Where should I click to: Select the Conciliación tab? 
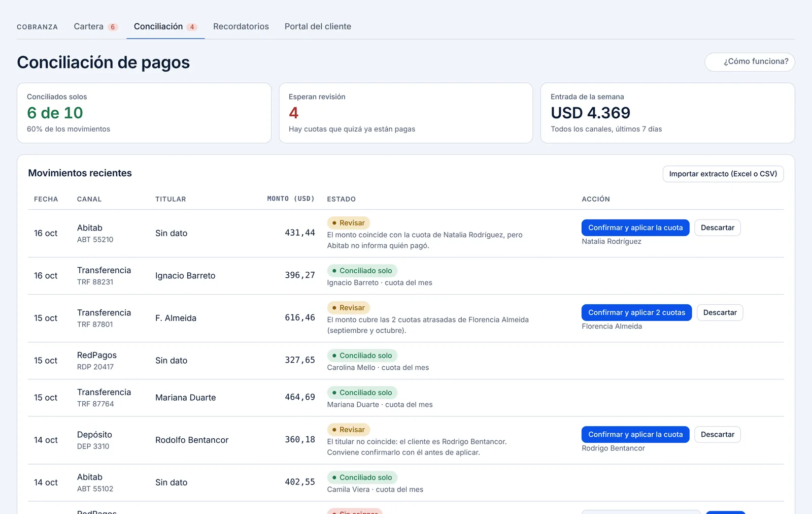point(165,26)
